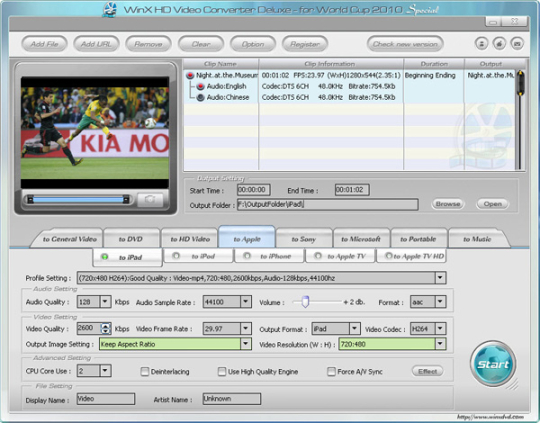The image size is (540, 423).
Task: Click the red Audio:English track icon
Action: tap(200, 86)
